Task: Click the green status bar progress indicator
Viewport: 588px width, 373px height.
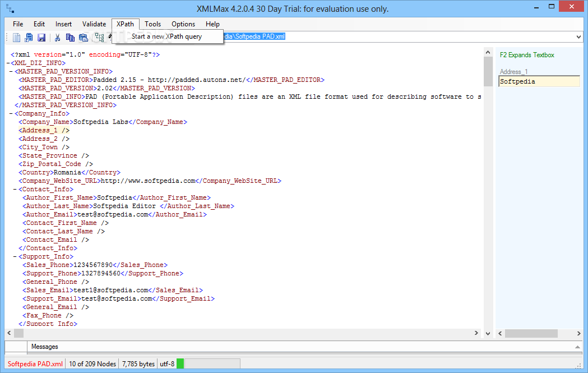Action: tap(180, 363)
